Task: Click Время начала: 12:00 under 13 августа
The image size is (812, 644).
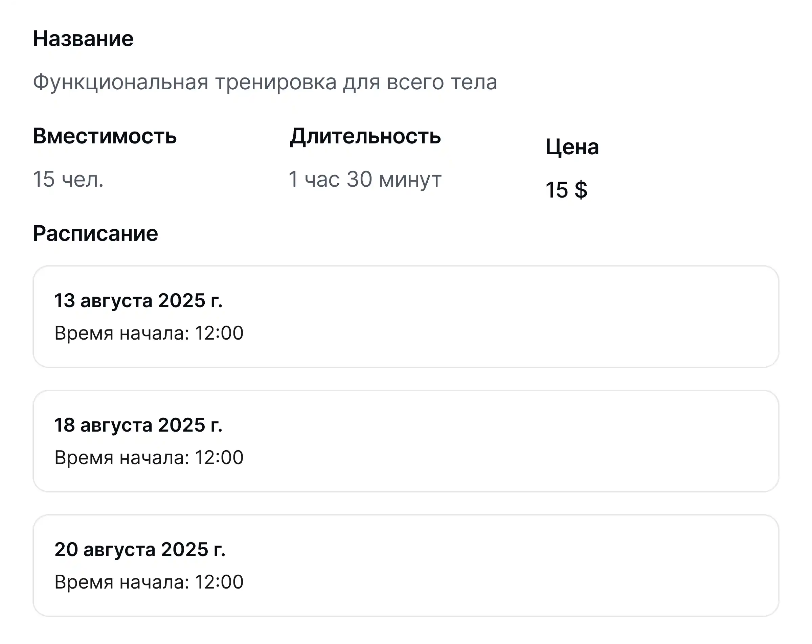Action: (149, 333)
